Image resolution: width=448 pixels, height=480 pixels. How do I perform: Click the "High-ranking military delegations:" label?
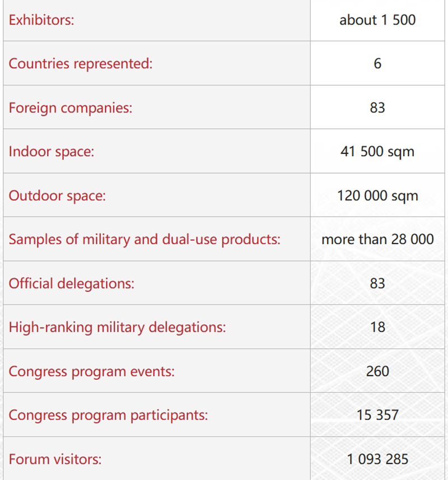117,327
